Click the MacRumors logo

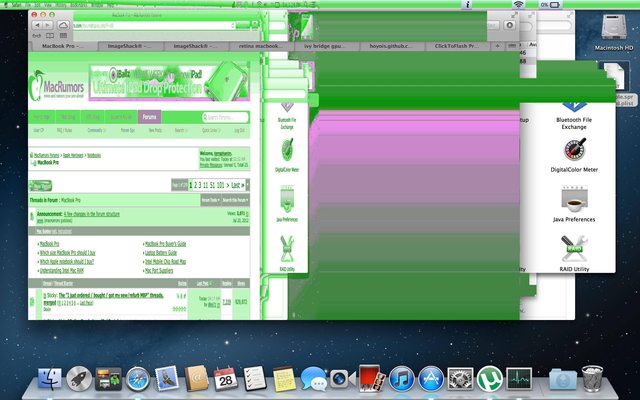(x=57, y=85)
